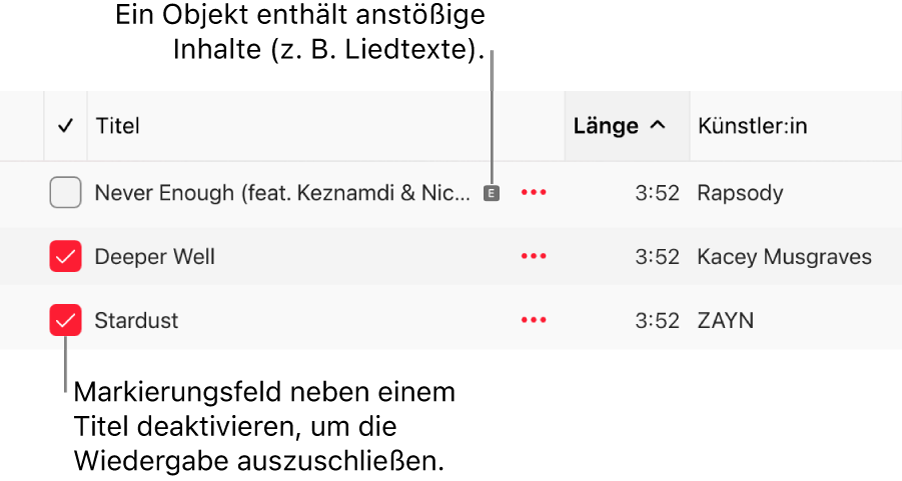Sort by the Künstler:in column header
The image size is (902, 481).
tap(752, 126)
